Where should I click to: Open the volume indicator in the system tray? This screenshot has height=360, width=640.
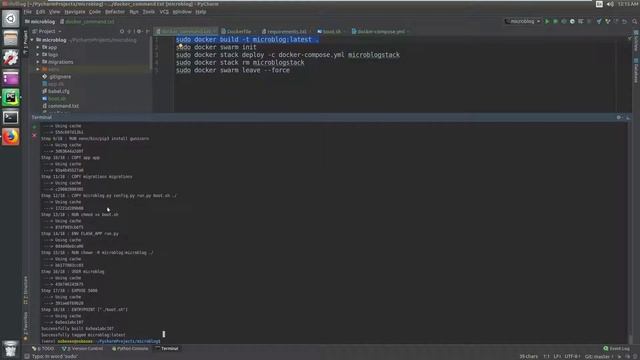(x=610, y=4)
